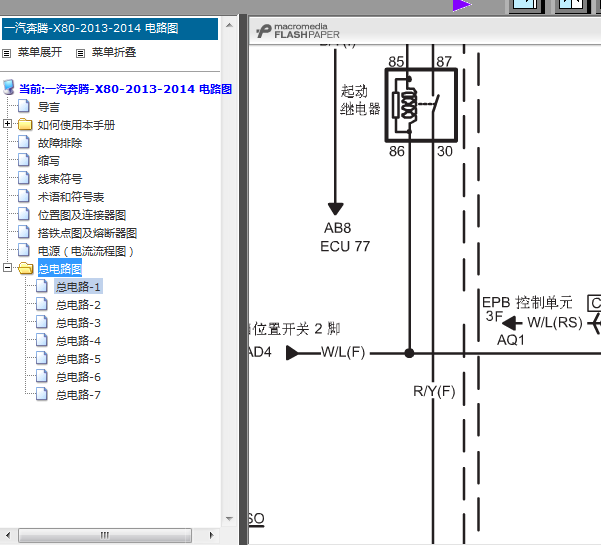Click the EPB 控制单元 label in diagram
601x545 pixels.
pyautogui.click(x=527, y=302)
